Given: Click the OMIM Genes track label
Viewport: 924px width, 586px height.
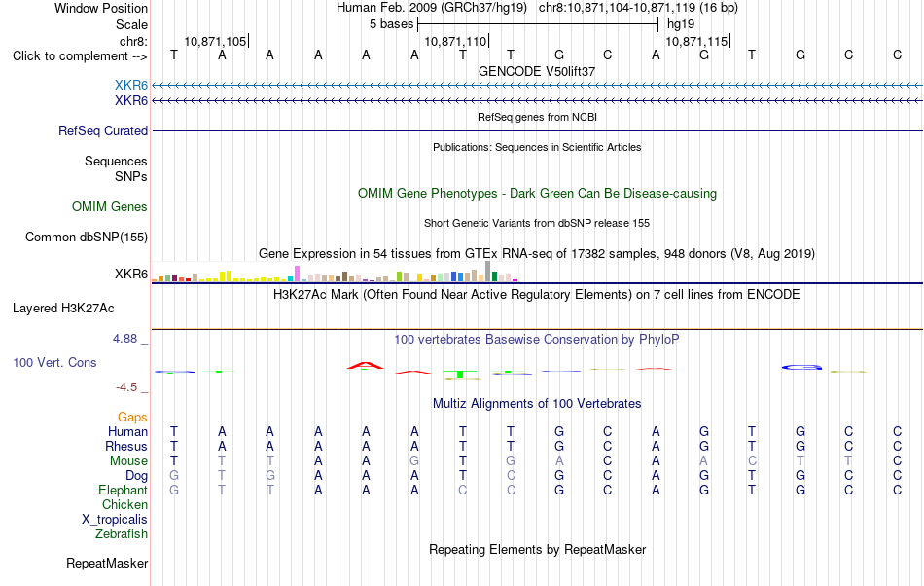Looking at the screenshot, I should (110, 207).
